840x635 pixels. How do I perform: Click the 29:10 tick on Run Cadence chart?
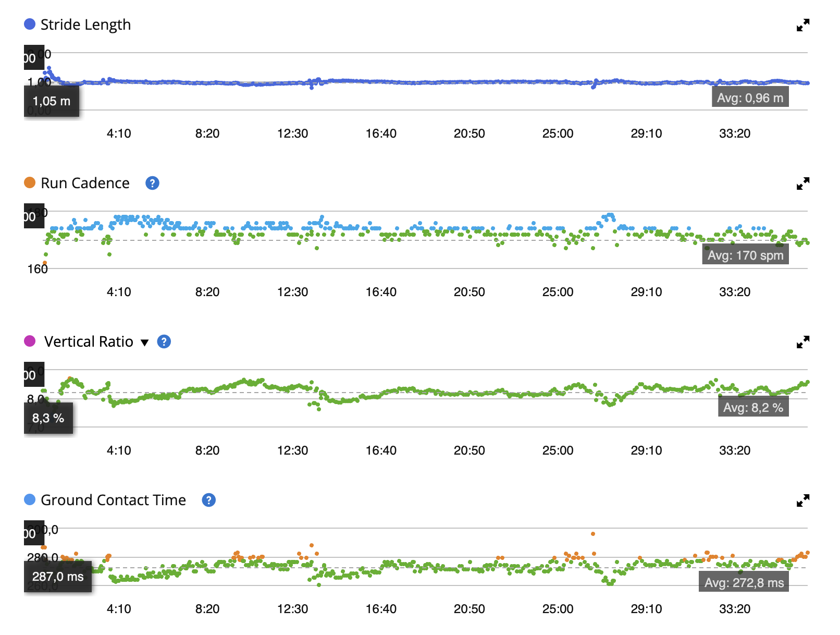point(646,292)
